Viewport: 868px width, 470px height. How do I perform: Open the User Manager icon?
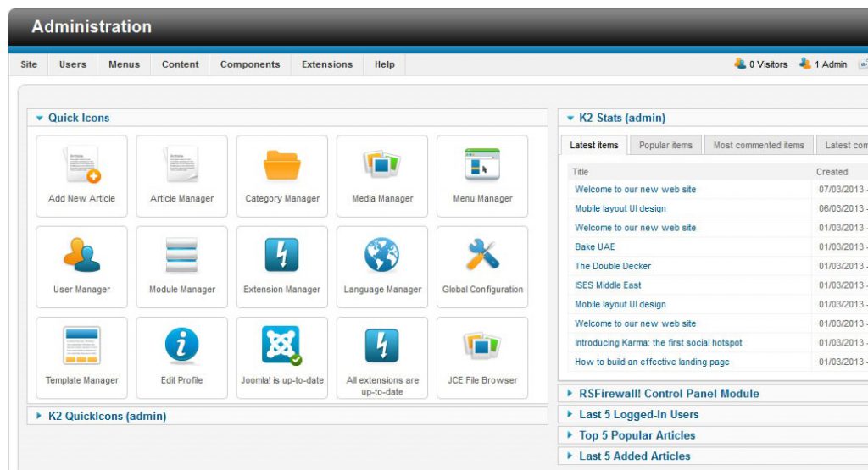pyautogui.click(x=82, y=267)
